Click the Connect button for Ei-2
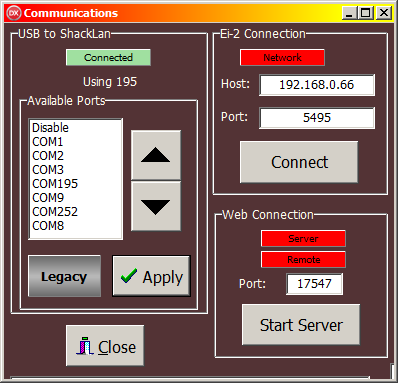 click(299, 162)
